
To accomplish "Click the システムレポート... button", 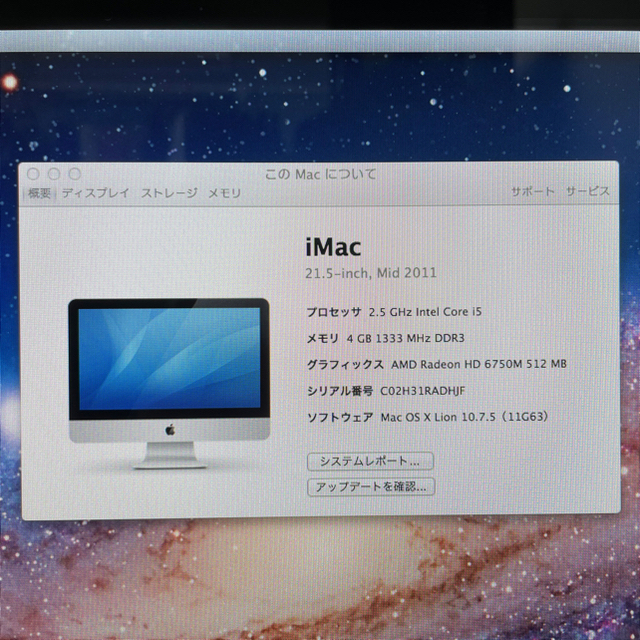I will pyautogui.click(x=370, y=461).
